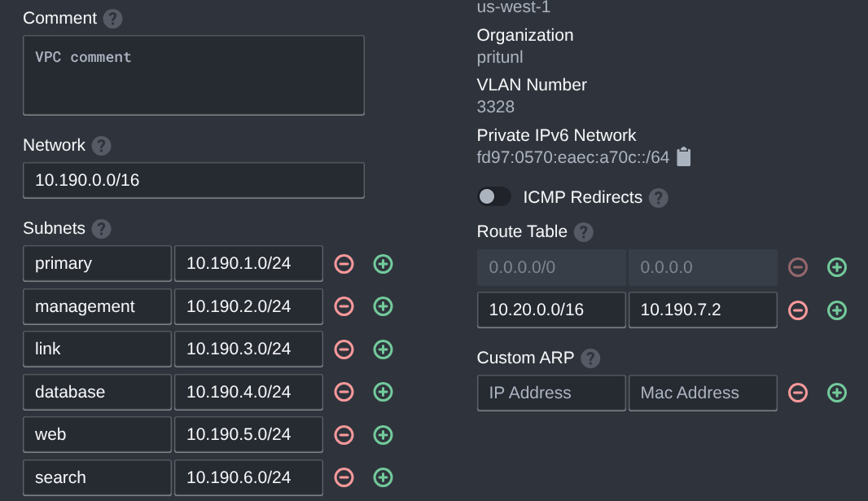Image resolution: width=868 pixels, height=501 pixels.
Task: Click into the VPC comment box
Action: click(193, 73)
